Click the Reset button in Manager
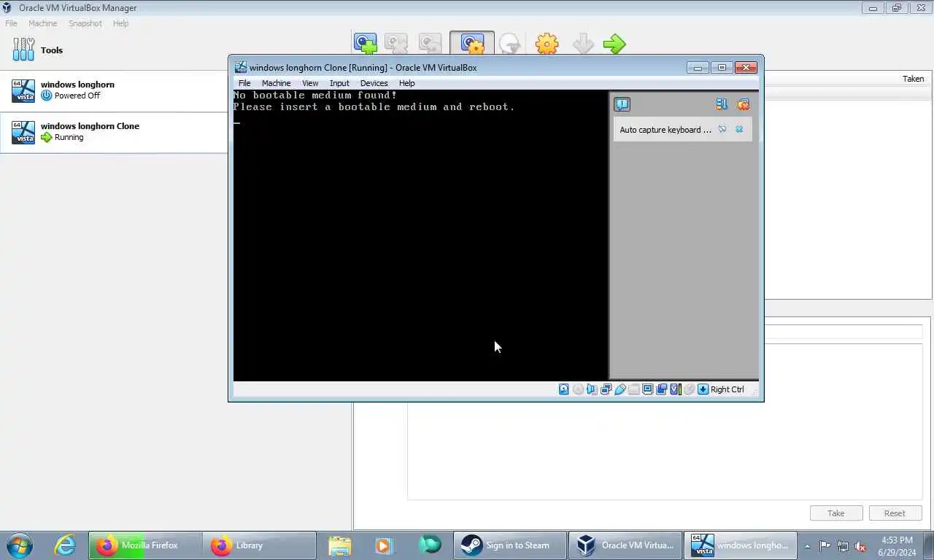Viewport: 934px width, 560px height. (895, 513)
